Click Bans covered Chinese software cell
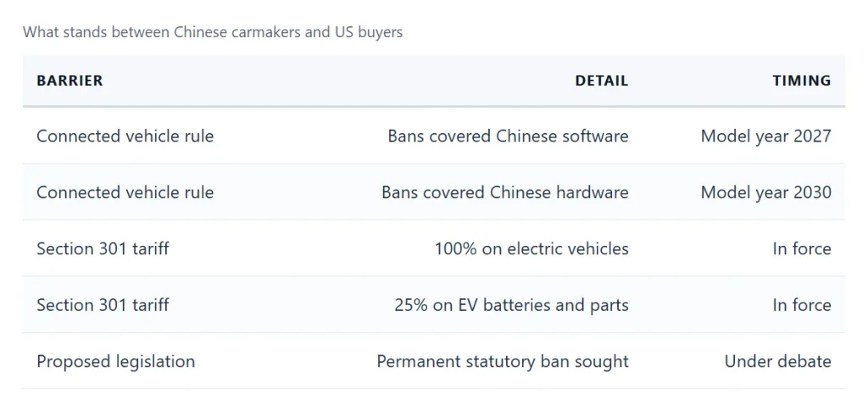 508,136
